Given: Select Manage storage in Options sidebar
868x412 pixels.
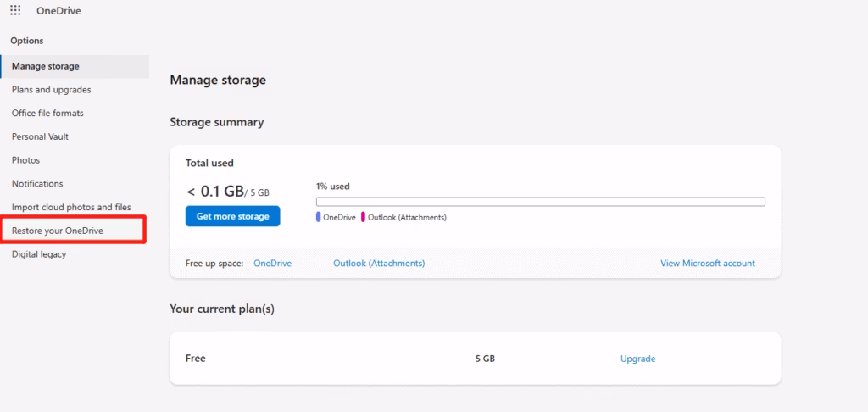Looking at the screenshot, I should click(x=46, y=66).
